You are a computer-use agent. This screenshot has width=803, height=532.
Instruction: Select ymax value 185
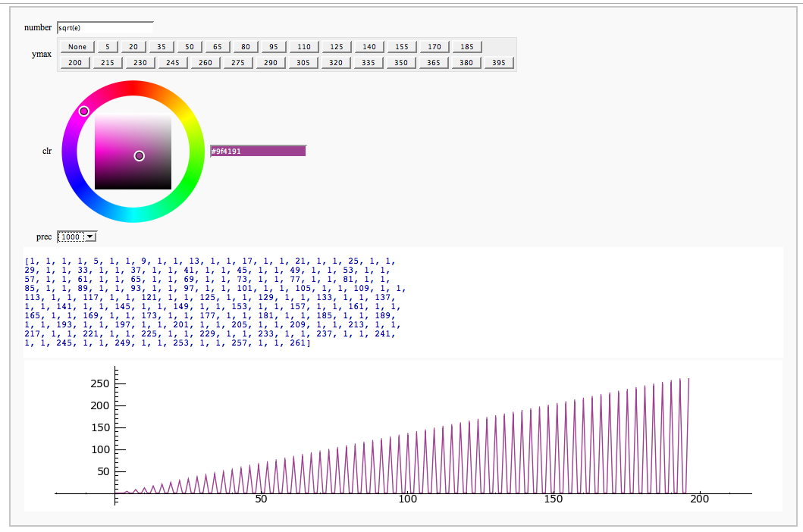[x=466, y=47]
